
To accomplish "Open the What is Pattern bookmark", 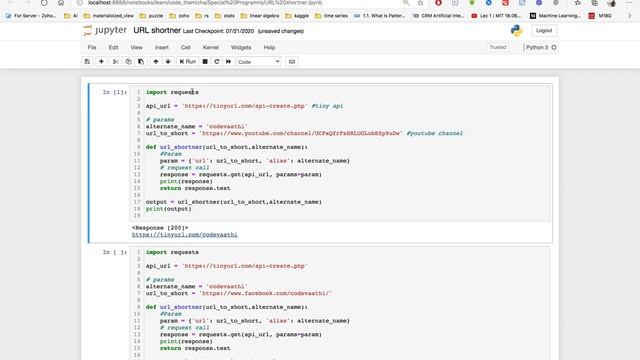I will tap(380, 16).
